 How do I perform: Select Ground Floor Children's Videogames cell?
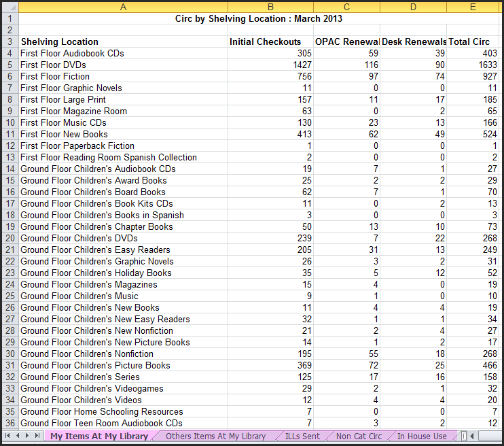pyautogui.click(x=123, y=389)
